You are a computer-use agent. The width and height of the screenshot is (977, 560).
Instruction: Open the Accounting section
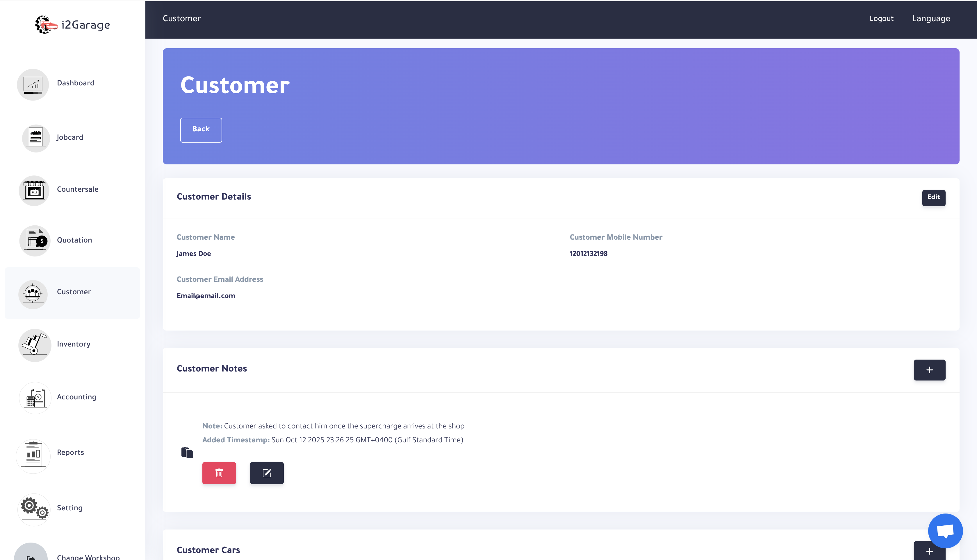[x=76, y=396]
